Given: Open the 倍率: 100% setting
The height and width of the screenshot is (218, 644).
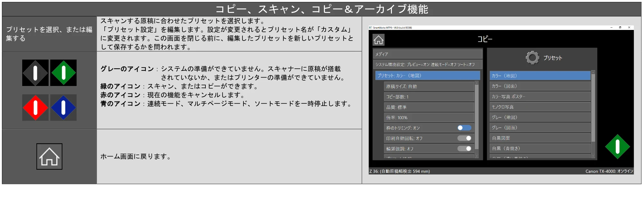Looking at the screenshot, I should pyautogui.click(x=429, y=118).
